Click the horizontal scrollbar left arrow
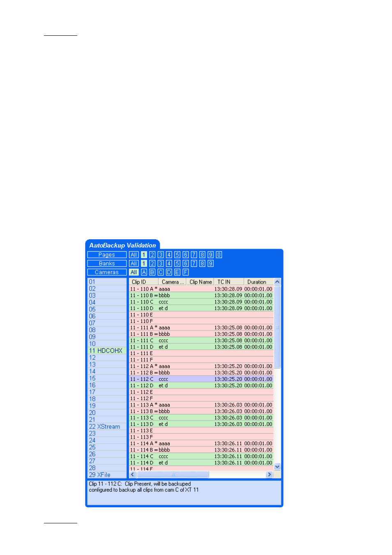 click(x=132, y=474)
